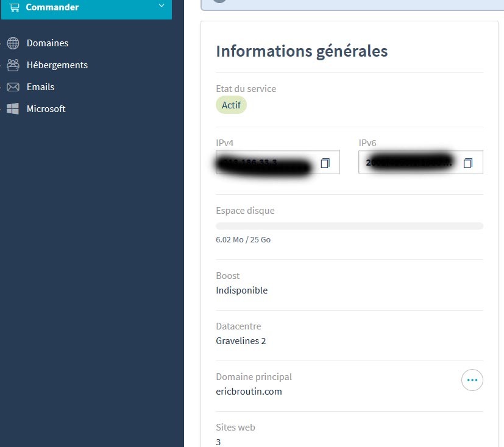Click the Hébergements servers icon
Screen dimensions: 504x447
click(x=13, y=65)
